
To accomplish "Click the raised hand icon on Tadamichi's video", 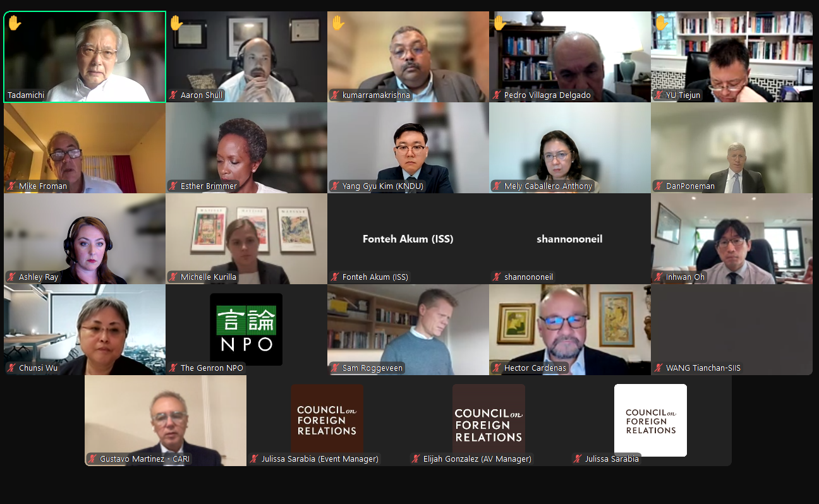I will point(14,23).
